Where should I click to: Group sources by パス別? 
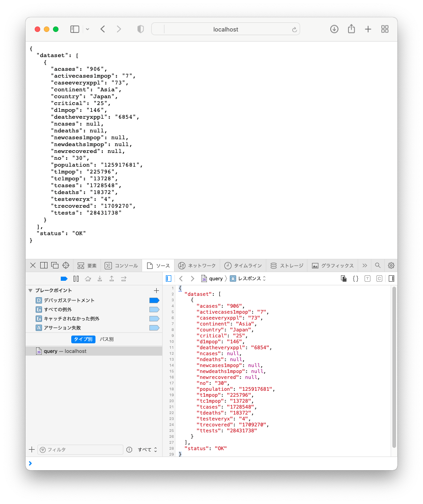tap(106, 339)
